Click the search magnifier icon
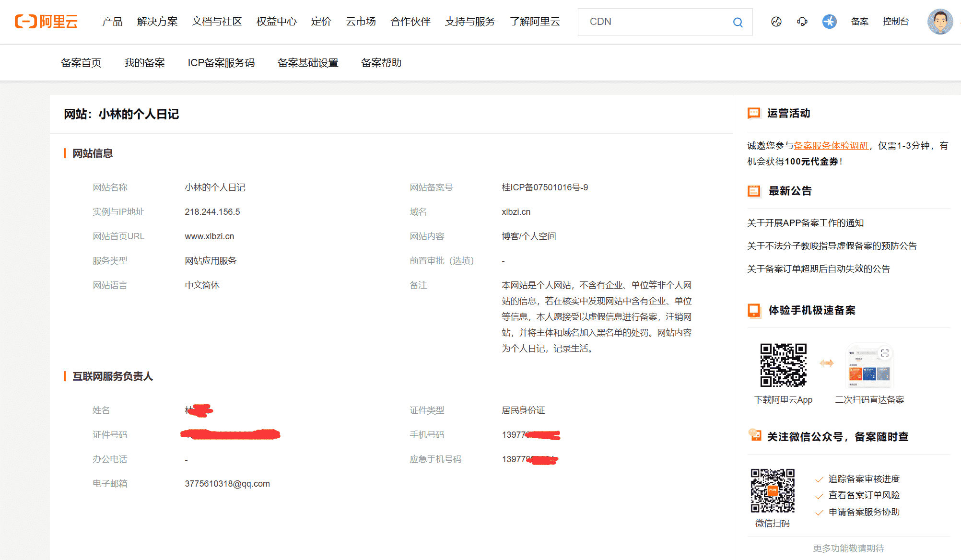 click(738, 22)
